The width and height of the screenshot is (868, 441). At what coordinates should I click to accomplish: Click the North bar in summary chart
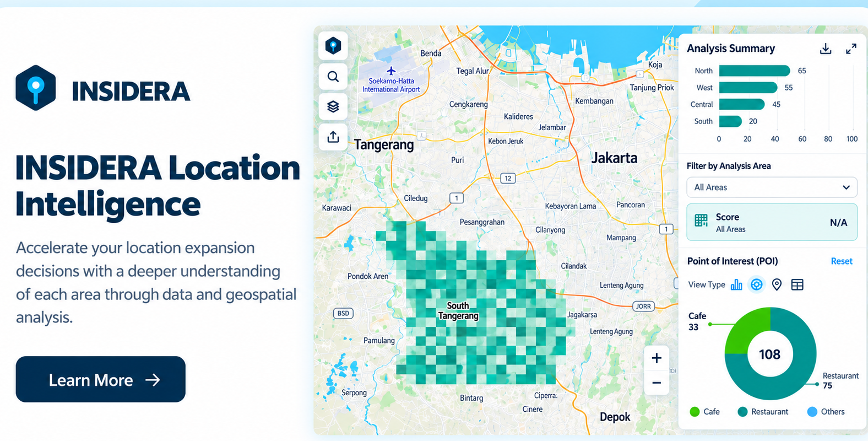point(755,71)
